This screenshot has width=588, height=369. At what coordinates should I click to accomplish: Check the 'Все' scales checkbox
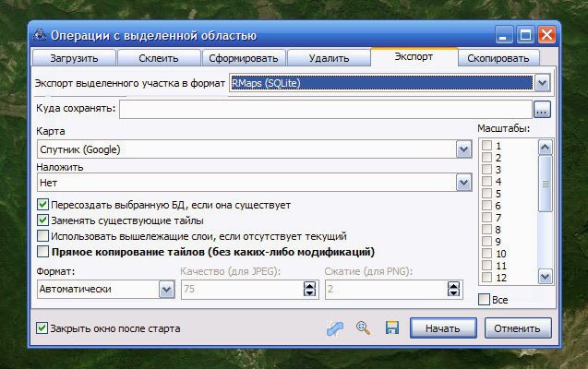pyautogui.click(x=484, y=300)
